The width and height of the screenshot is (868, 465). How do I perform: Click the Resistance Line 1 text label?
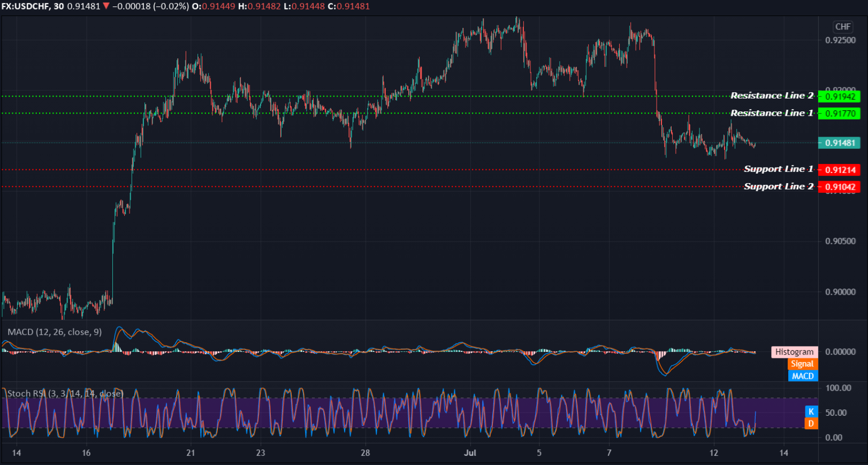point(772,113)
